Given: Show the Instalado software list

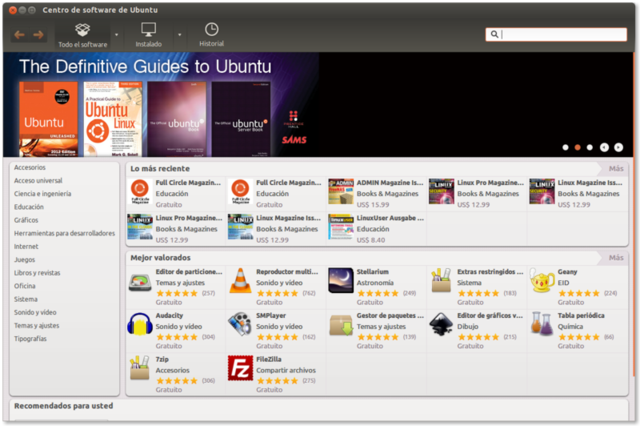Looking at the screenshot, I should click(149, 35).
